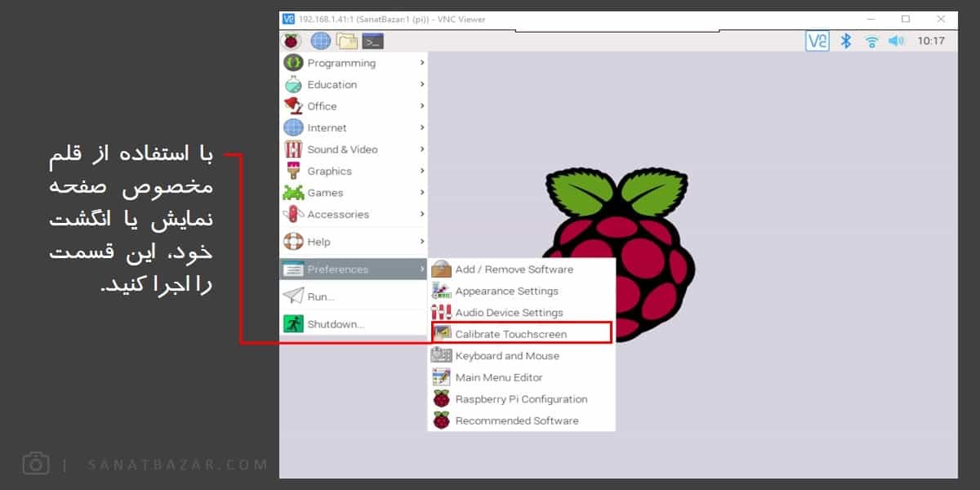The image size is (980, 490).
Task: Click the Appearance Settings icon
Action: click(x=441, y=291)
